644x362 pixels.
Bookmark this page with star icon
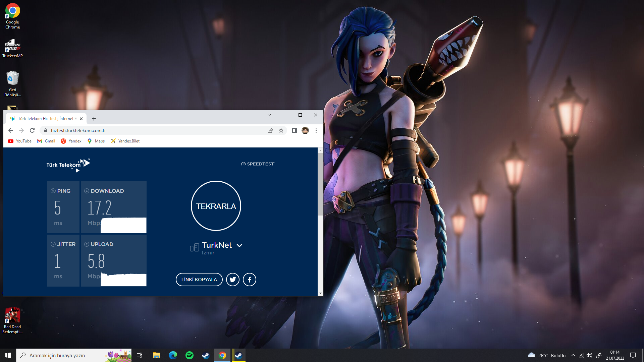click(x=281, y=130)
